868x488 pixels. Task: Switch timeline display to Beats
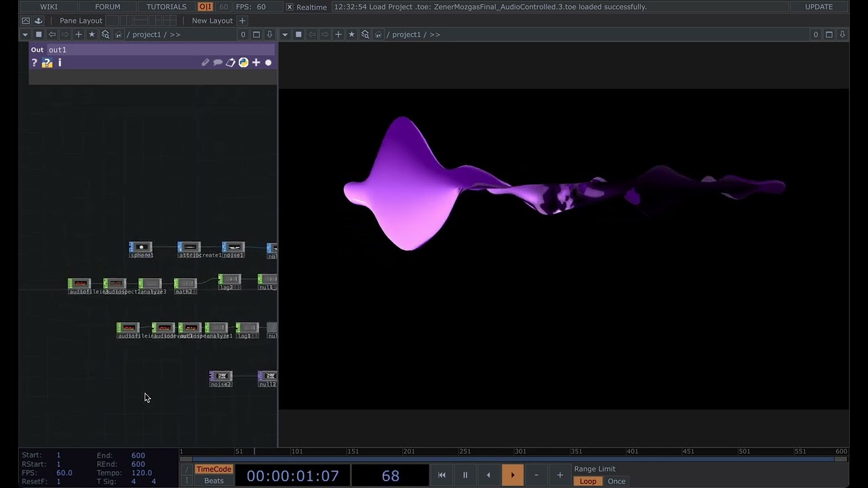pyautogui.click(x=214, y=481)
